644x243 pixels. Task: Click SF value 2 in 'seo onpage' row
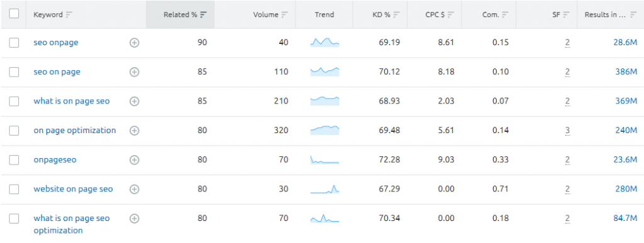point(567,43)
